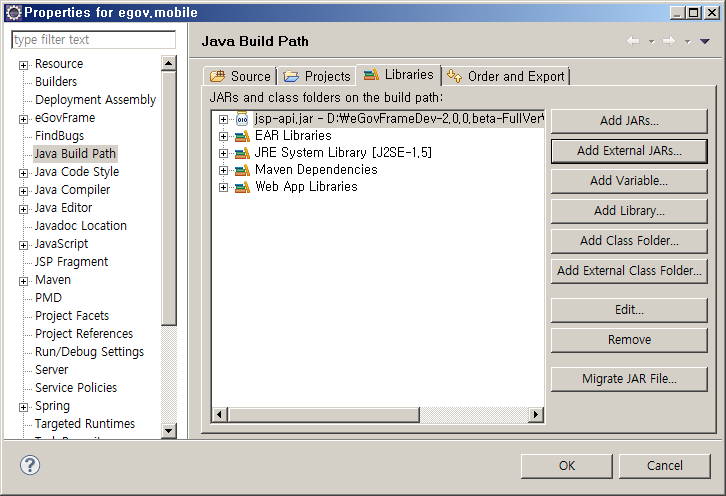This screenshot has height=496, width=726.
Task: Click the JRE System Library icon
Action: pos(241,153)
